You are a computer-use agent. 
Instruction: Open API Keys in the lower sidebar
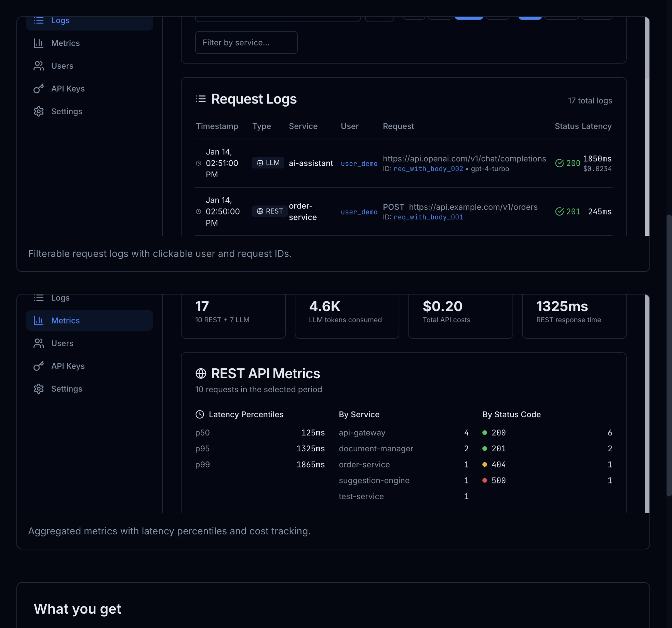90,366
